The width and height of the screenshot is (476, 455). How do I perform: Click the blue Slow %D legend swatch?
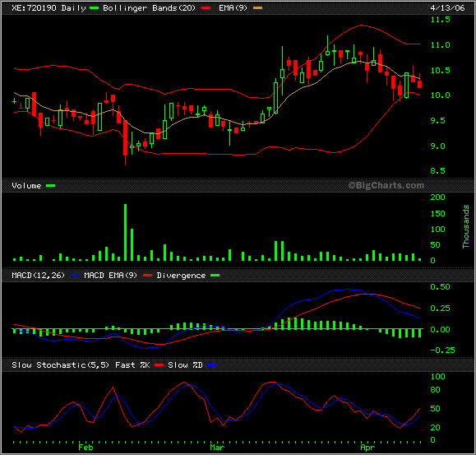(x=211, y=365)
